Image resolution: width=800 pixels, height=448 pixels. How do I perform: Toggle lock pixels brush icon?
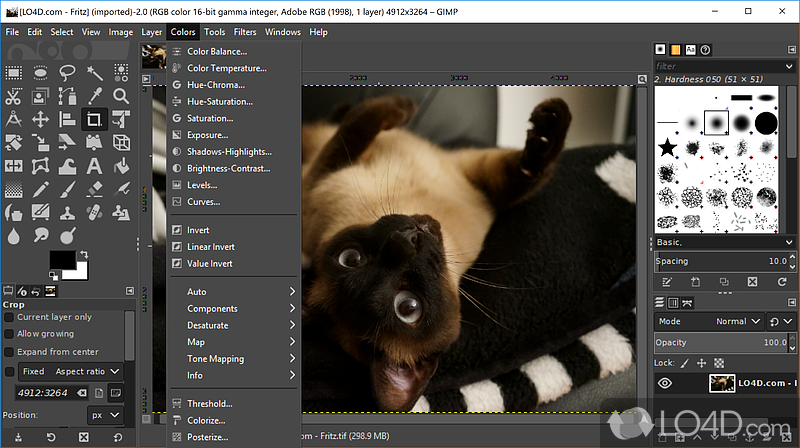click(x=685, y=363)
